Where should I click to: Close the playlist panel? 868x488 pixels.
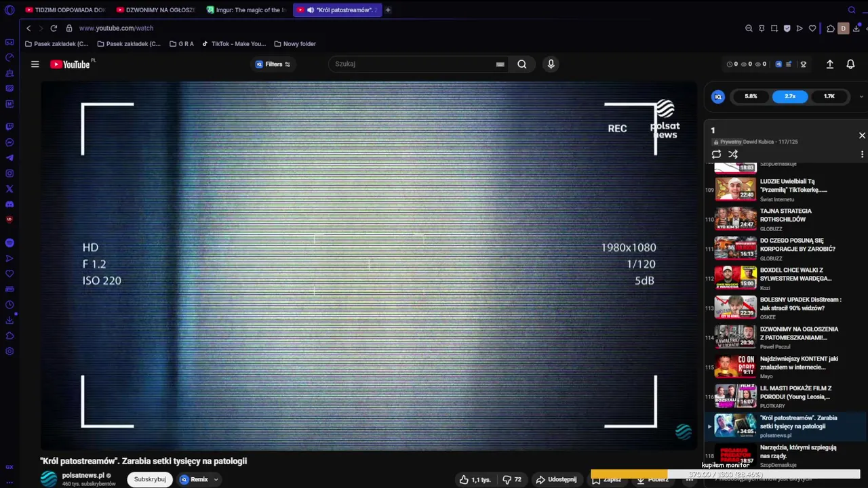tap(862, 136)
